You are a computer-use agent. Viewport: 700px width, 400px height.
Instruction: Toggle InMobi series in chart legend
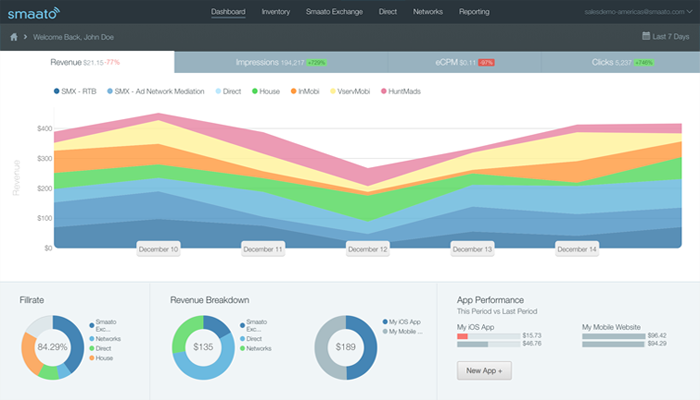coord(305,91)
